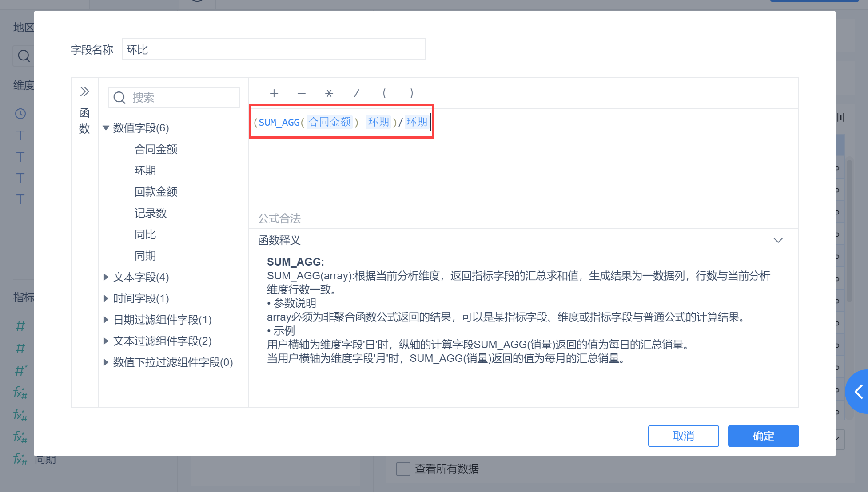
Task: Insert the multiply asterisk operator
Action: pyautogui.click(x=329, y=93)
